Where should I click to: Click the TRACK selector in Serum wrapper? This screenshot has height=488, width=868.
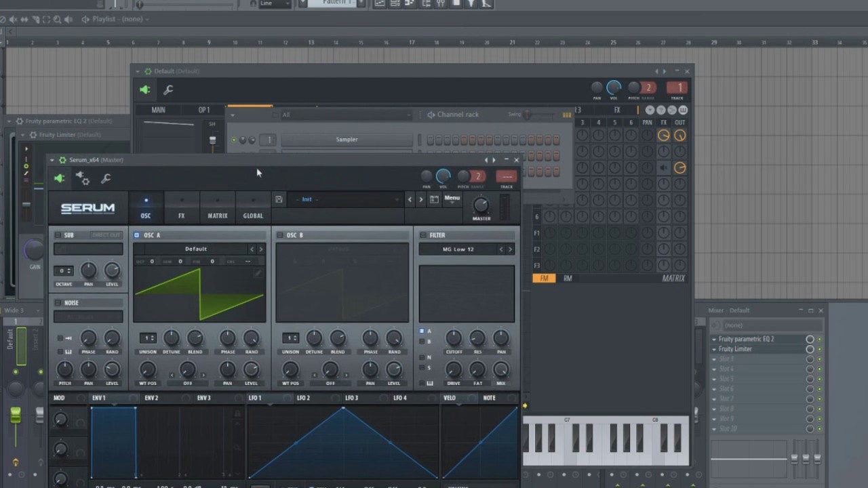(506, 176)
